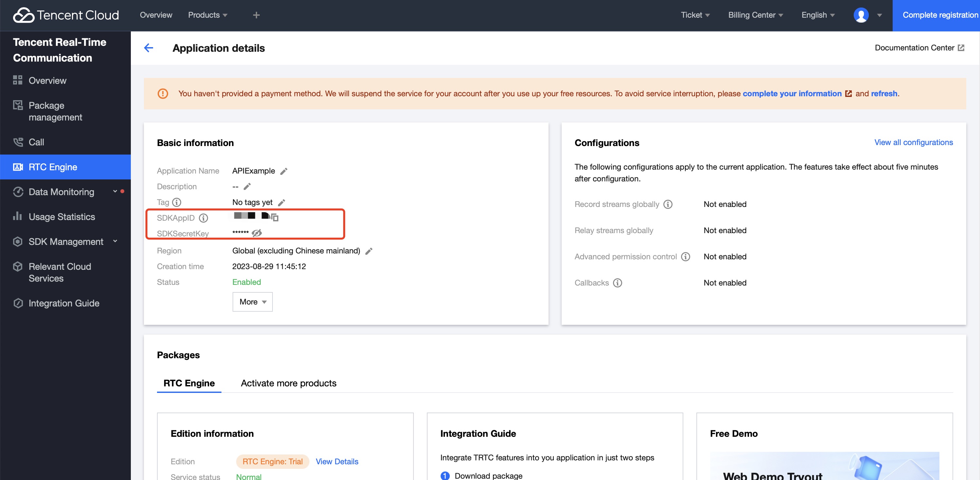Switch to the RTC Engine packages tab
Image resolution: width=980 pixels, height=480 pixels.
(189, 383)
